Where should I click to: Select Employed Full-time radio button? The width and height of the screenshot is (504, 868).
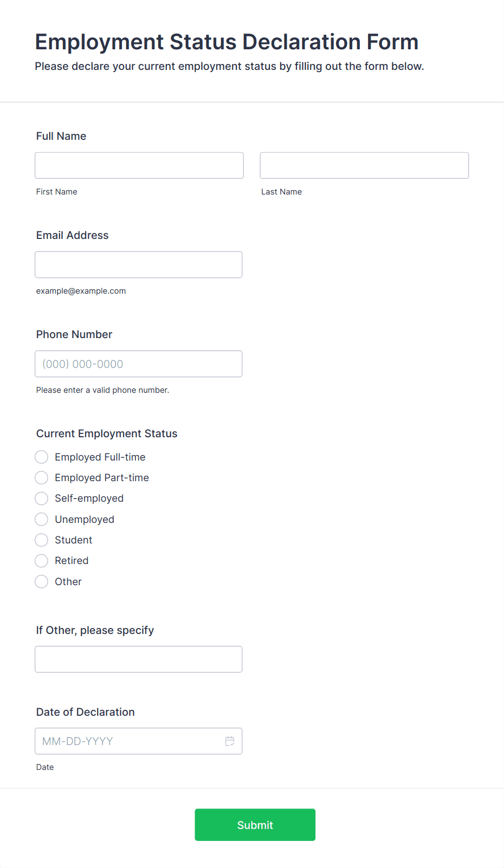click(x=41, y=457)
